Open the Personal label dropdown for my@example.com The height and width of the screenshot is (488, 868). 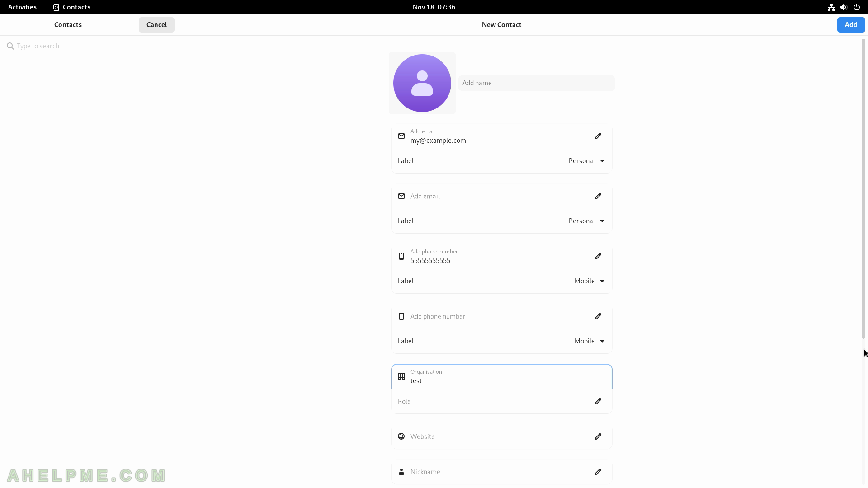point(586,161)
